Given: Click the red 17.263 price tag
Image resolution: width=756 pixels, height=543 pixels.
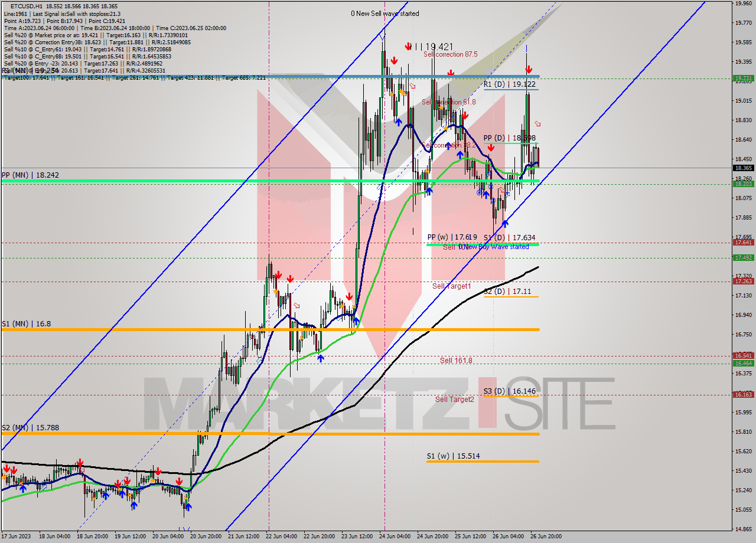Looking at the screenshot, I should click(743, 282).
